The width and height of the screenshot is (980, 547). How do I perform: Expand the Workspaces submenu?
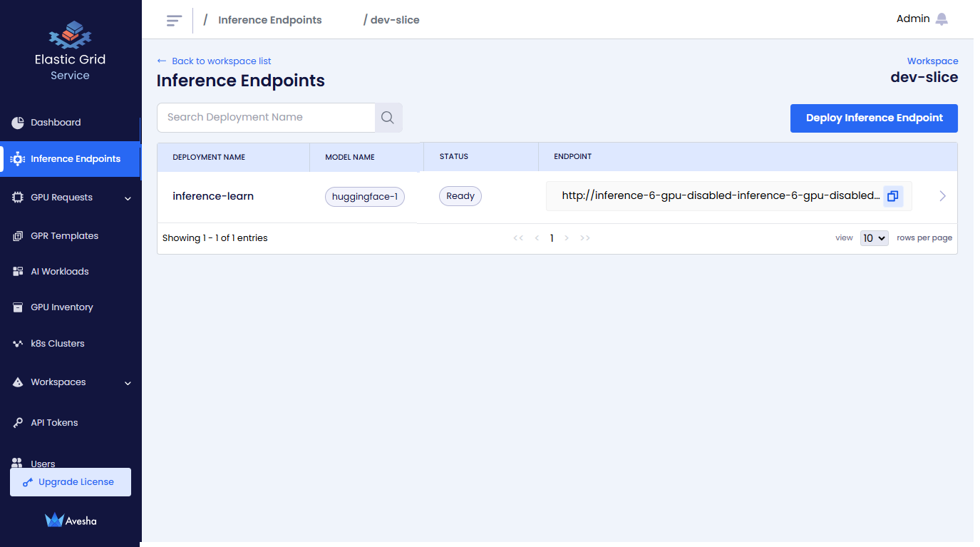coord(128,383)
